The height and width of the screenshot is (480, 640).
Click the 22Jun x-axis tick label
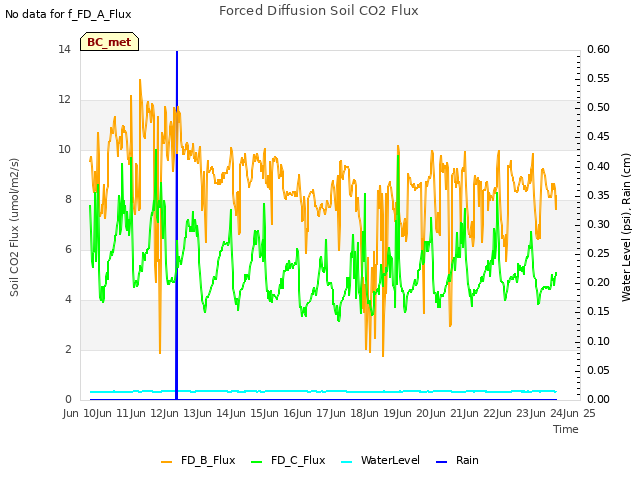click(x=497, y=413)
